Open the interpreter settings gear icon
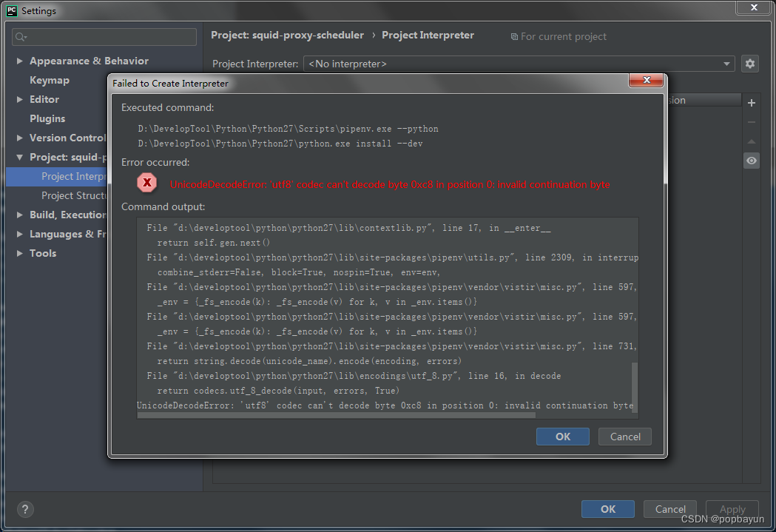The image size is (776, 532). [750, 64]
